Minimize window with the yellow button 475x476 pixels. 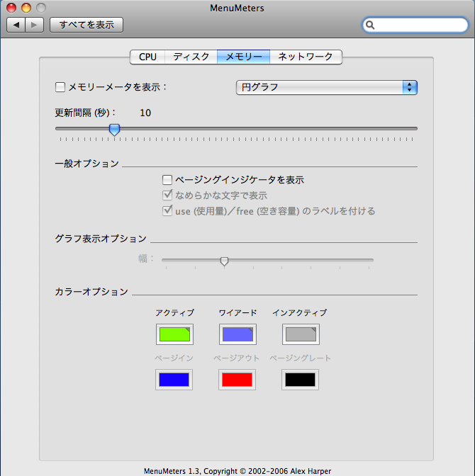click(x=26, y=8)
